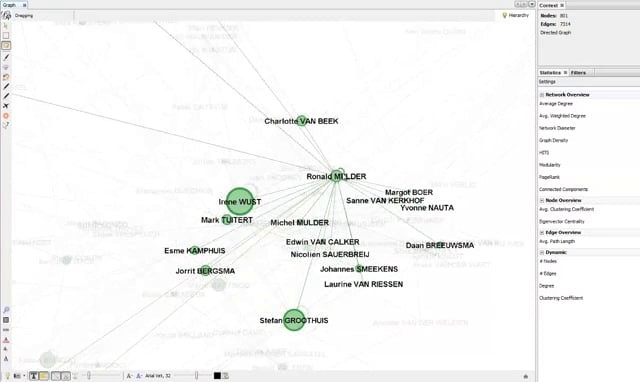
Task: Click the lightbulb icon in bottom toolbar
Action: coord(7,375)
